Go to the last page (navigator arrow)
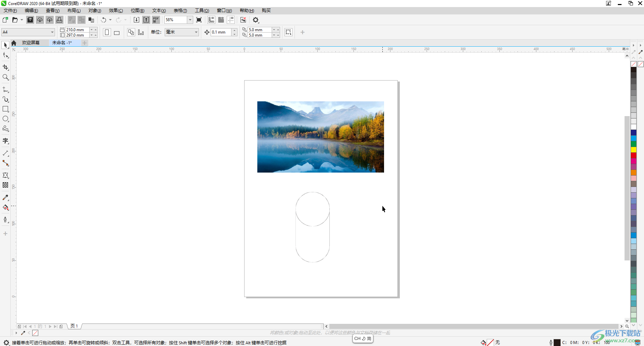 [55, 326]
